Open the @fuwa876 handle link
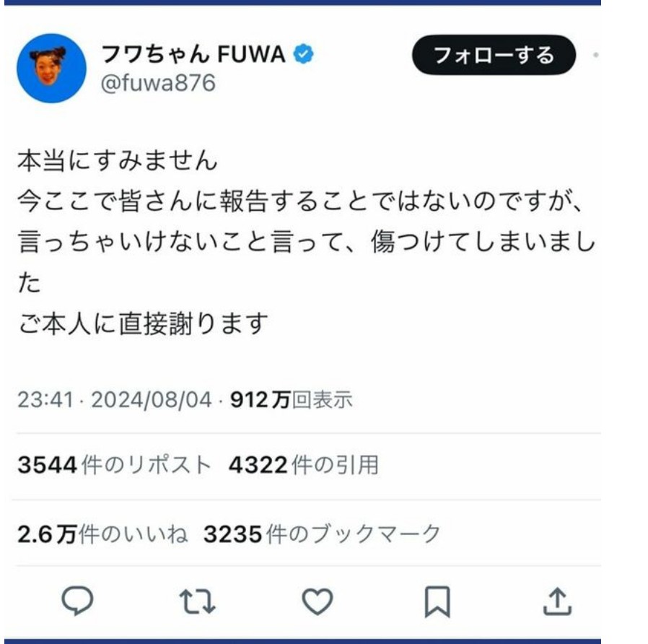 (158, 83)
